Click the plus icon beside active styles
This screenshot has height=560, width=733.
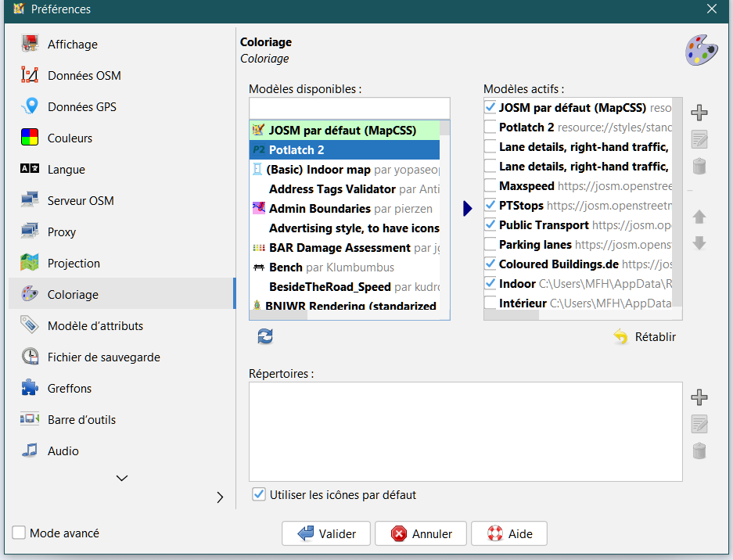[699, 113]
